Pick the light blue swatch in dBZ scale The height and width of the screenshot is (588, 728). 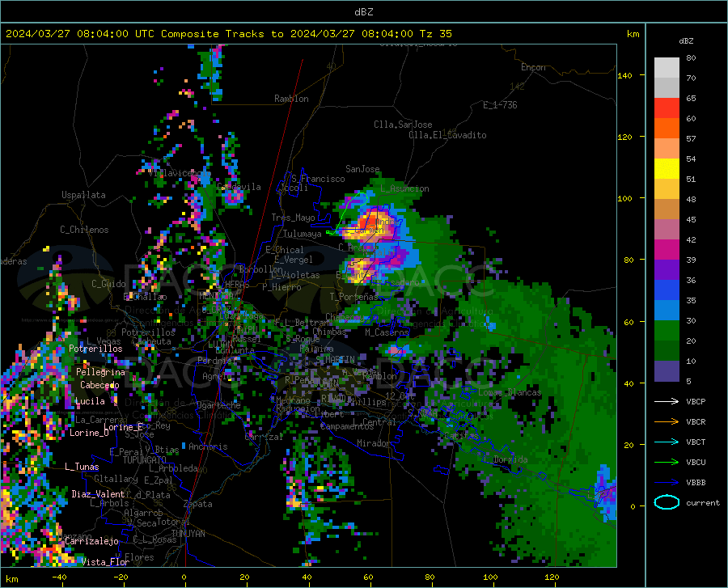667,311
